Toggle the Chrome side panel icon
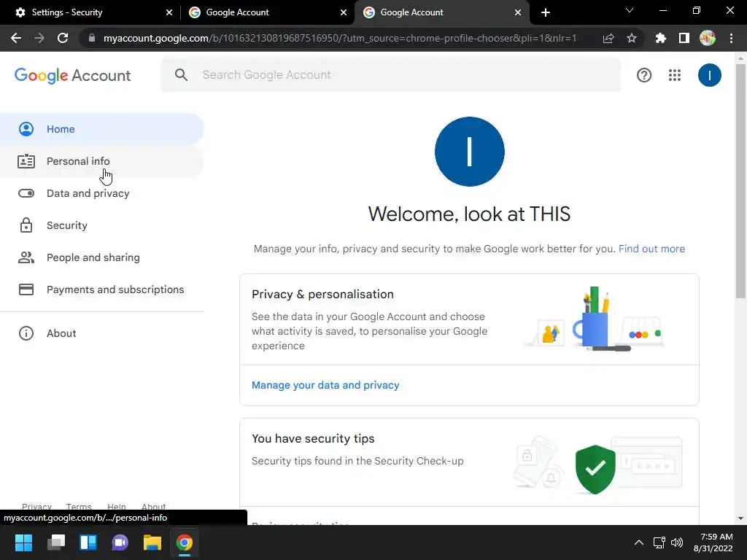Screen dimensions: 747x560 point(684,38)
